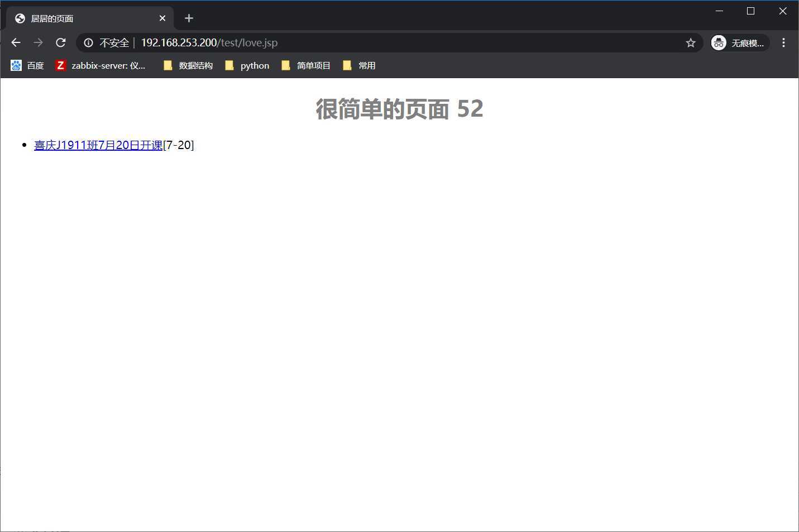Open a new tab with plus button

click(x=189, y=18)
